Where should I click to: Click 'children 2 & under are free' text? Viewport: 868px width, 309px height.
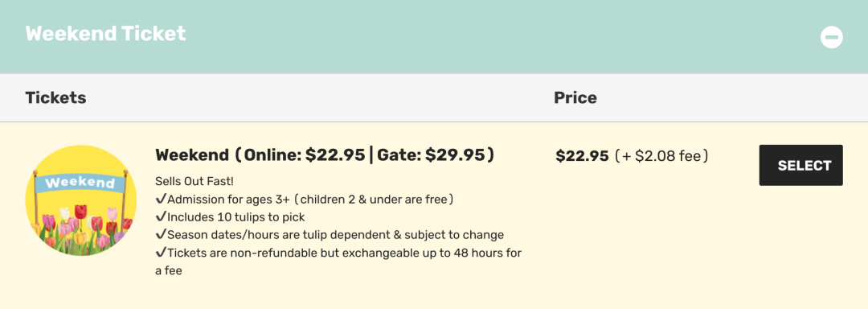click(x=374, y=200)
